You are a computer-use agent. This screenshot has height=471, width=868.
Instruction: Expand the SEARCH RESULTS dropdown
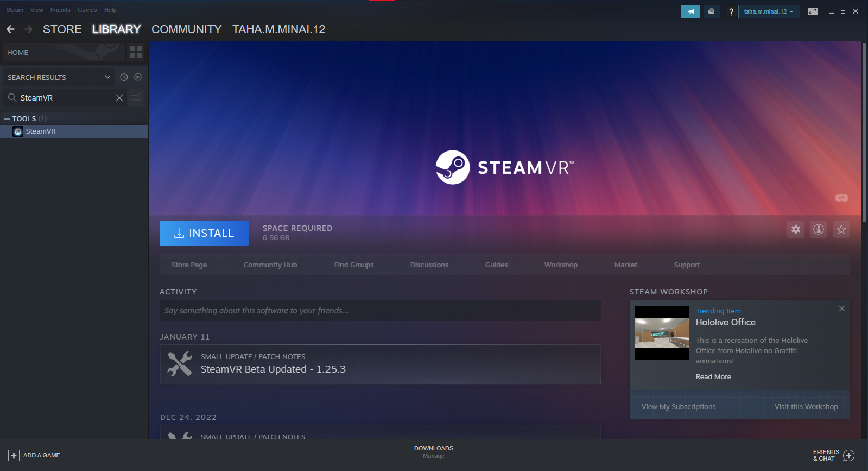tap(59, 77)
